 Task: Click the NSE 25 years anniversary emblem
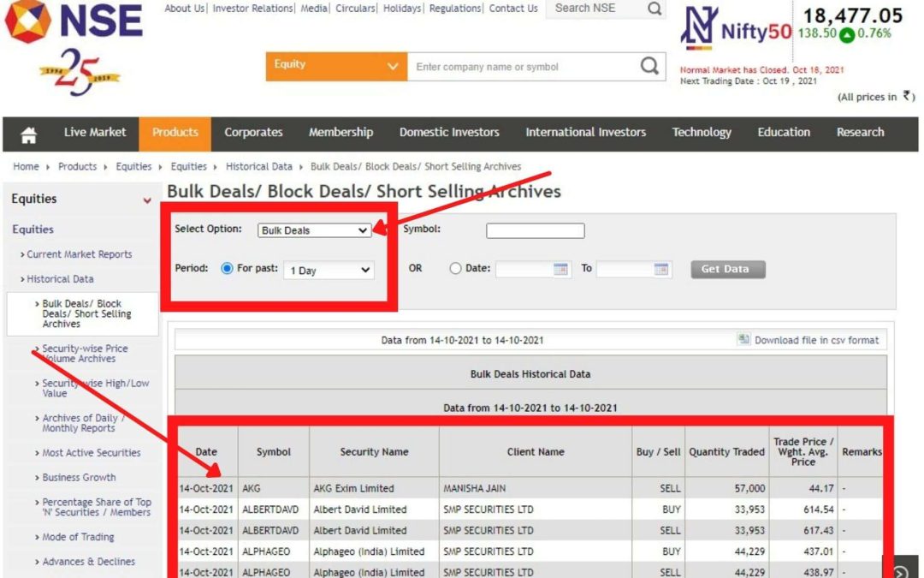pyautogui.click(x=80, y=72)
